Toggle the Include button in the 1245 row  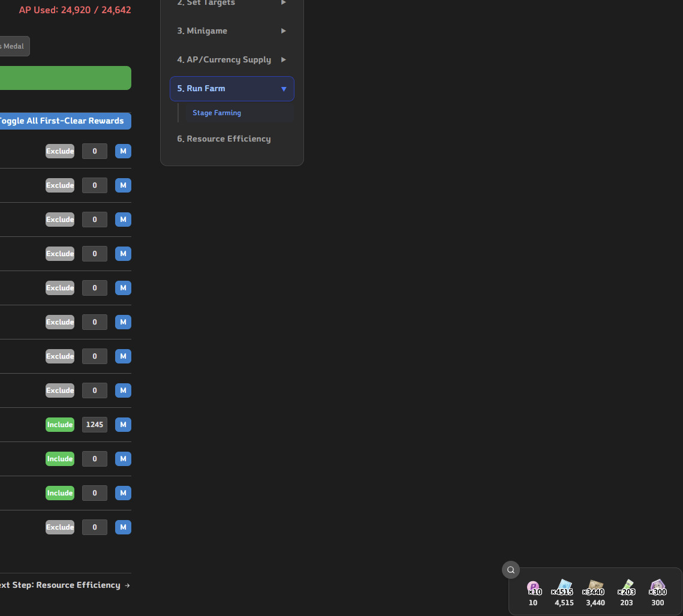coord(60,425)
